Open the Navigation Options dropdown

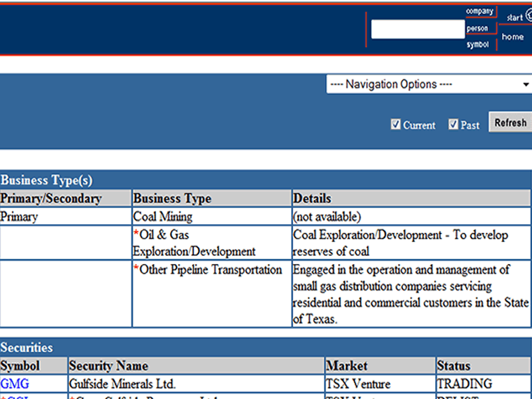[x=429, y=84]
